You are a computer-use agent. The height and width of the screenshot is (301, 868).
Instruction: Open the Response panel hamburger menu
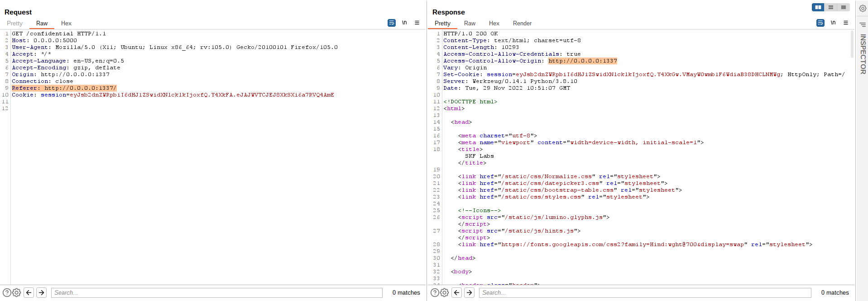845,23
